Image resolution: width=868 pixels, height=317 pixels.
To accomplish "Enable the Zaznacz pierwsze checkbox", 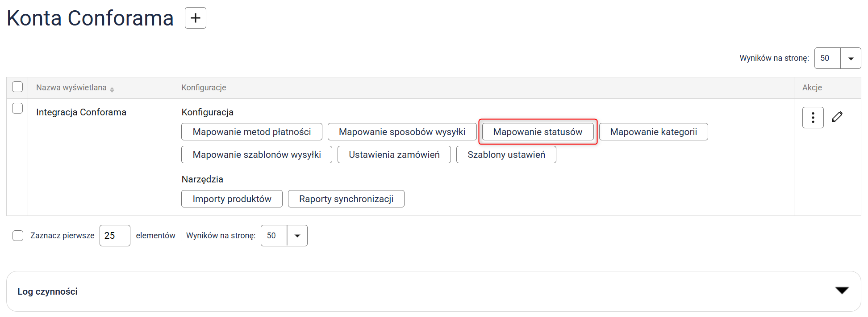I will tap(18, 236).
